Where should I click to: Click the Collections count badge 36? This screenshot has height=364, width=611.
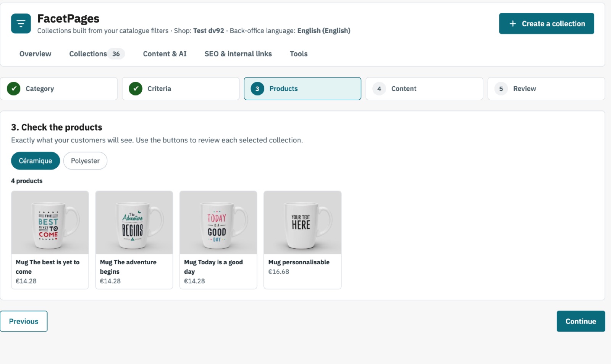[116, 54]
